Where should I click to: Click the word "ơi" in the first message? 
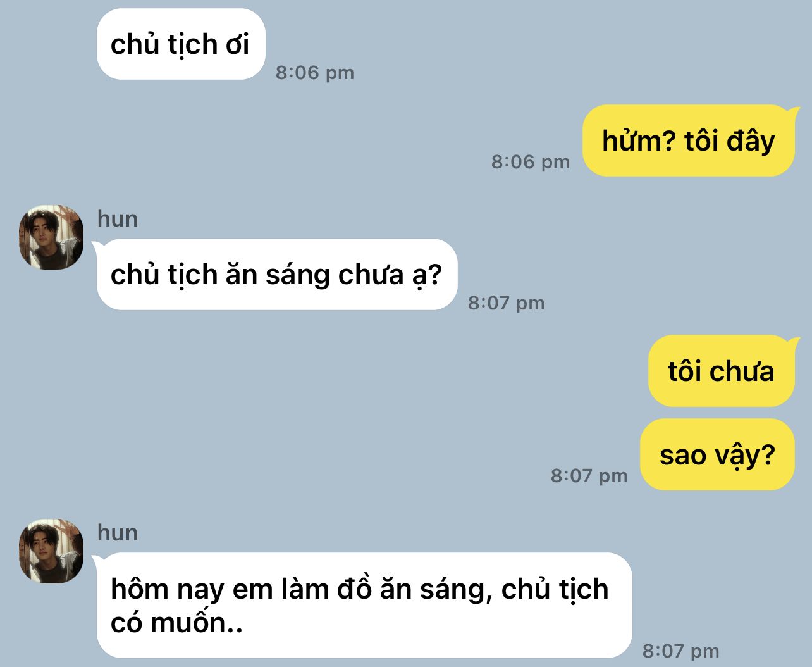[237, 45]
